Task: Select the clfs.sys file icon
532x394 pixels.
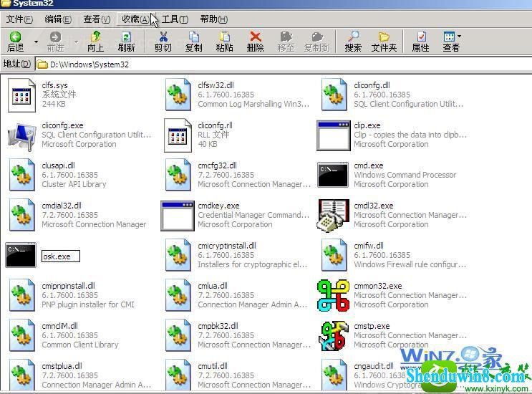Action: point(21,95)
